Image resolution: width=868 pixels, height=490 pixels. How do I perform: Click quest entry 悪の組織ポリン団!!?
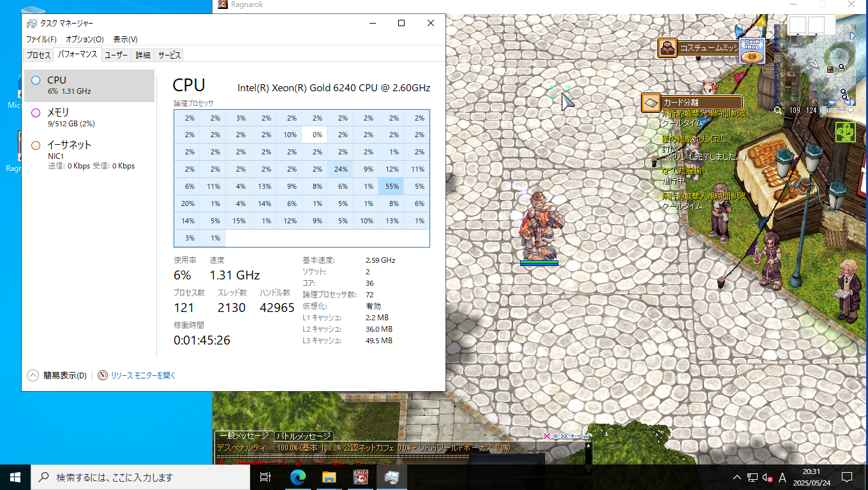pyautogui.click(x=692, y=138)
